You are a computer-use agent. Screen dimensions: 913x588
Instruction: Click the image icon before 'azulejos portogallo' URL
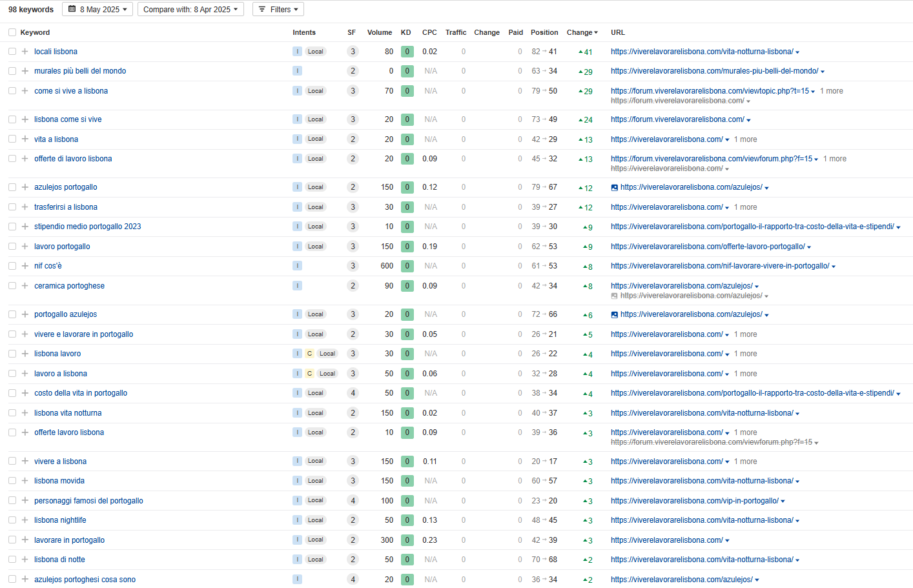(x=615, y=187)
